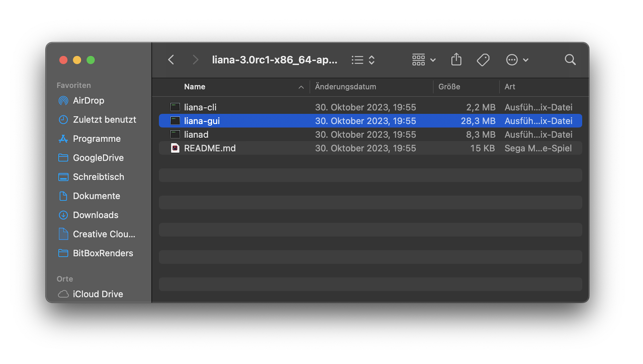Open the search magnifier icon
The image size is (643, 364).
point(570,60)
